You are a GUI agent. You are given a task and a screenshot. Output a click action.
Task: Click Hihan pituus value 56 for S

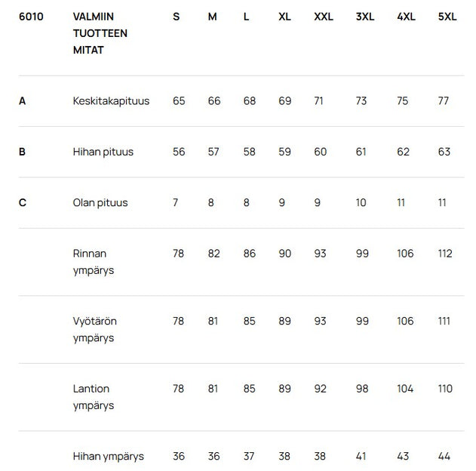pos(179,152)
